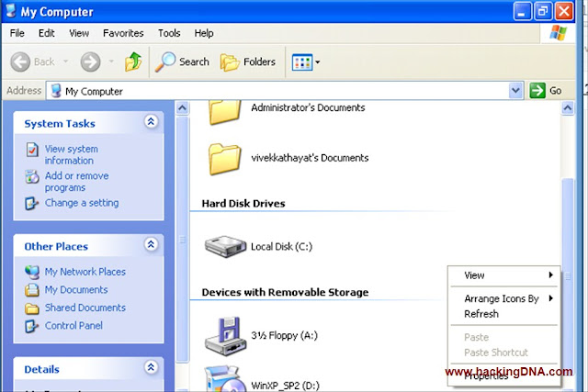Open the Control Panel link
This screenshot has width=588, height=392.
click(x=73, y=326)
